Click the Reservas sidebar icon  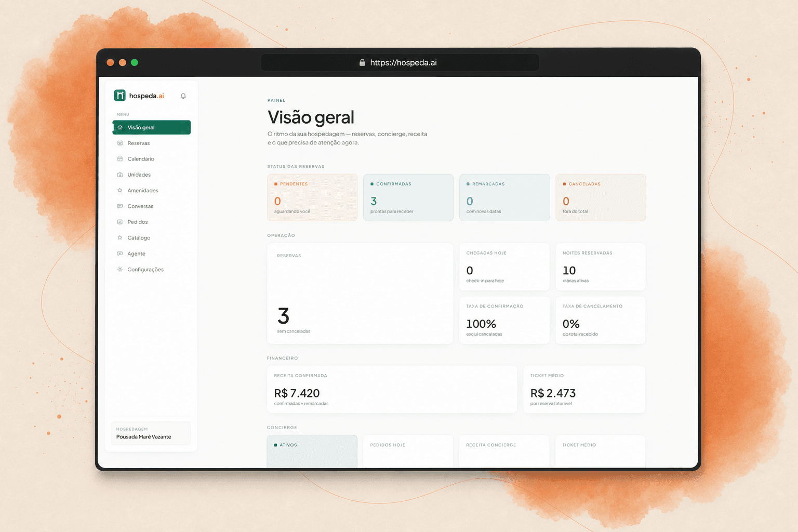coord(120,143)
